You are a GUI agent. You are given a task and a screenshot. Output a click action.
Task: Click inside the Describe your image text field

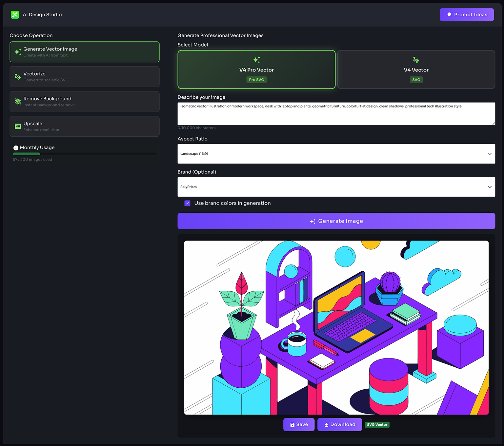pos(336,114)
